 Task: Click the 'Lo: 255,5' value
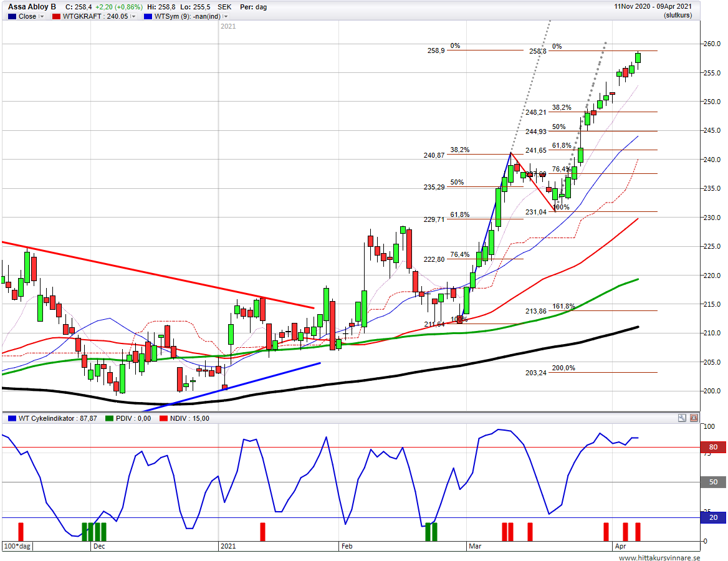pyautogui.click(x=195, y=7)
